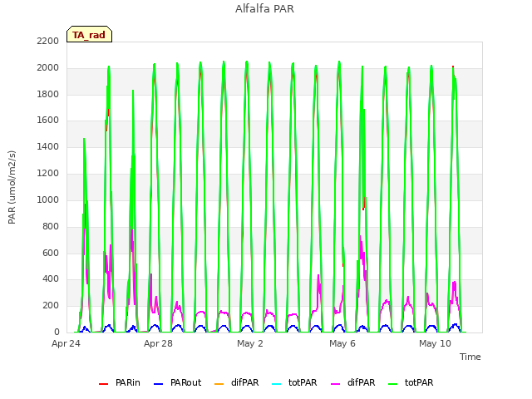
Task: Click the Apr 28 x-axis tick label
Action: point(158,343)
